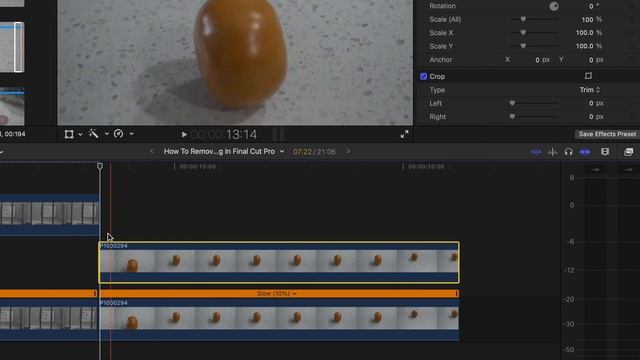Edit the Scale X 100.0 value
This screenshot has width=640, height=360.
tap(584, 33)
